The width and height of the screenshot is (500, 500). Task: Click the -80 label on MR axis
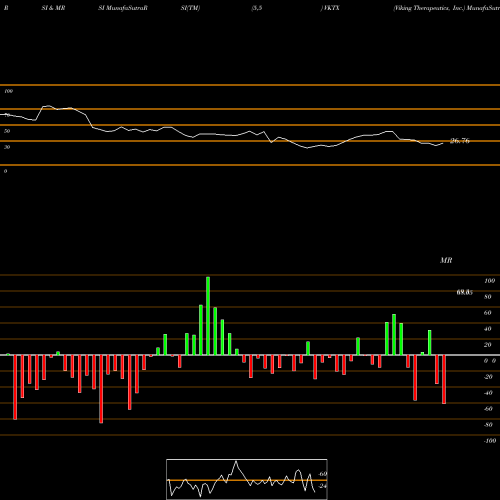point(488,425)
